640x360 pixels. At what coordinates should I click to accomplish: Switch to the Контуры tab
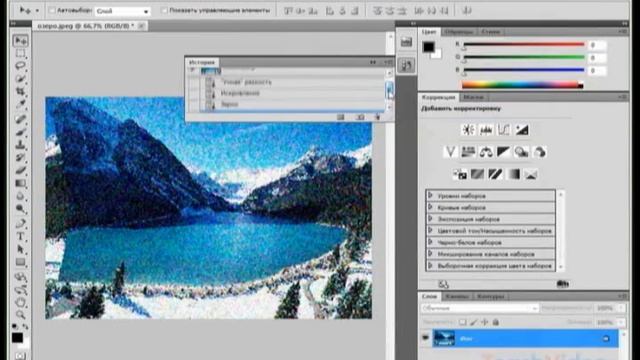click(x=491, y=296)
